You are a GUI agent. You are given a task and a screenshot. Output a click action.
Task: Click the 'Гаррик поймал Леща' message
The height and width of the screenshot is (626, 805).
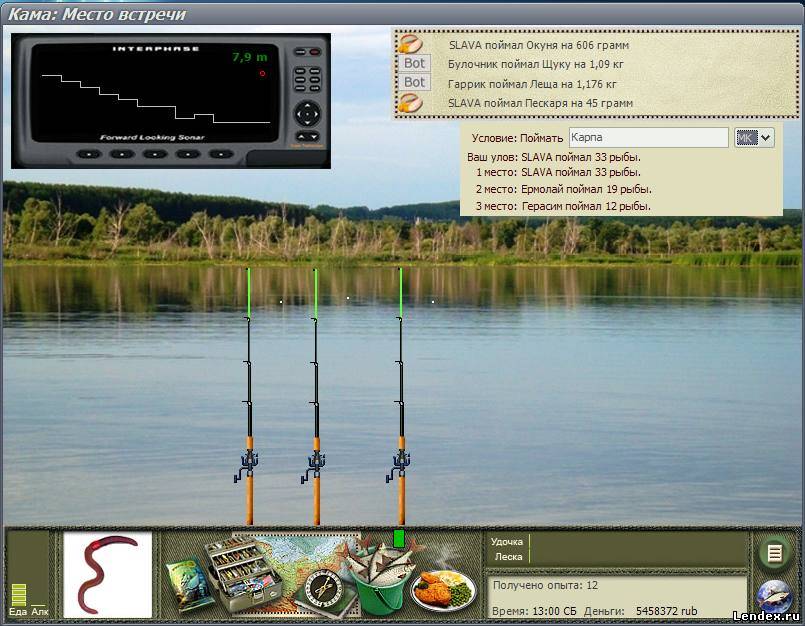tap(532, 84)
